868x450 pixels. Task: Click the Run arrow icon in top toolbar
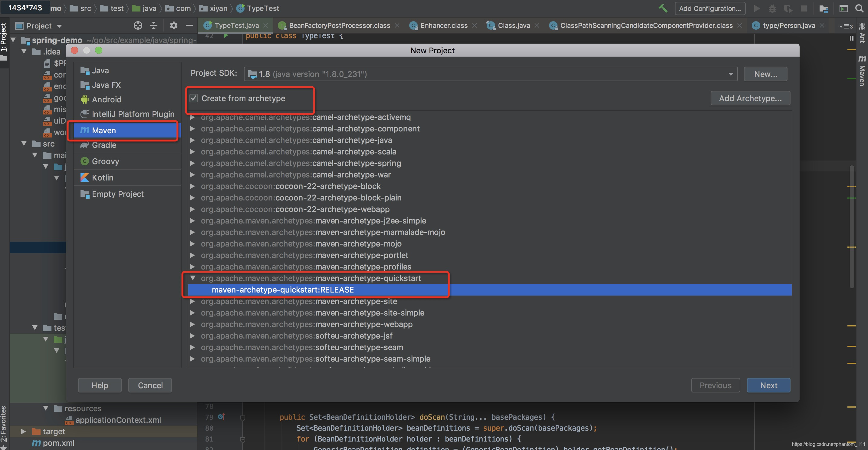757,8
